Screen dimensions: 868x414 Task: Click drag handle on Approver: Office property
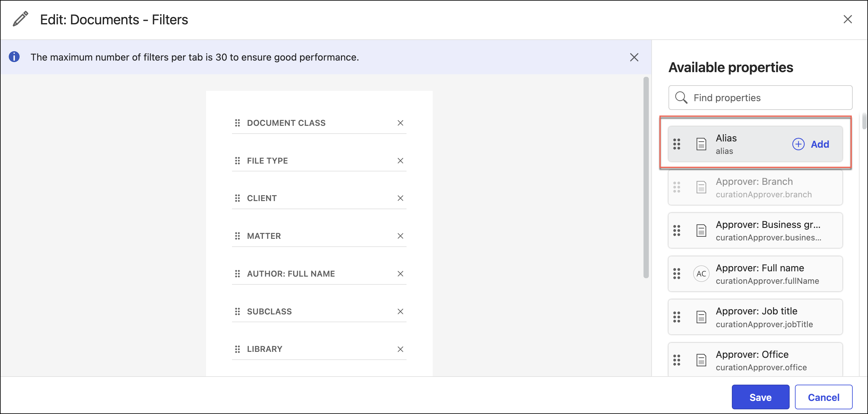pyautogui.click(x=676, y=360)
